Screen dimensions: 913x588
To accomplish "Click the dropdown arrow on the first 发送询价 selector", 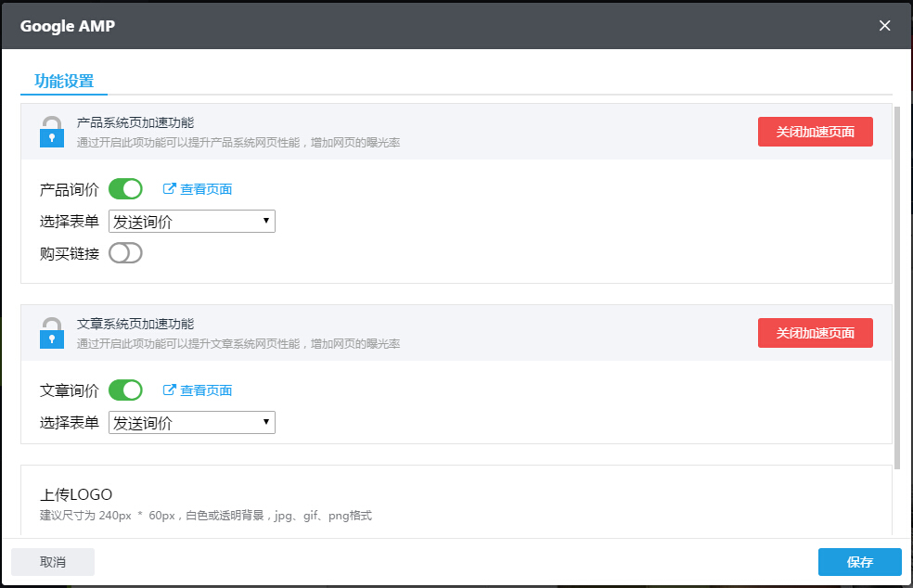I will 265,221.
